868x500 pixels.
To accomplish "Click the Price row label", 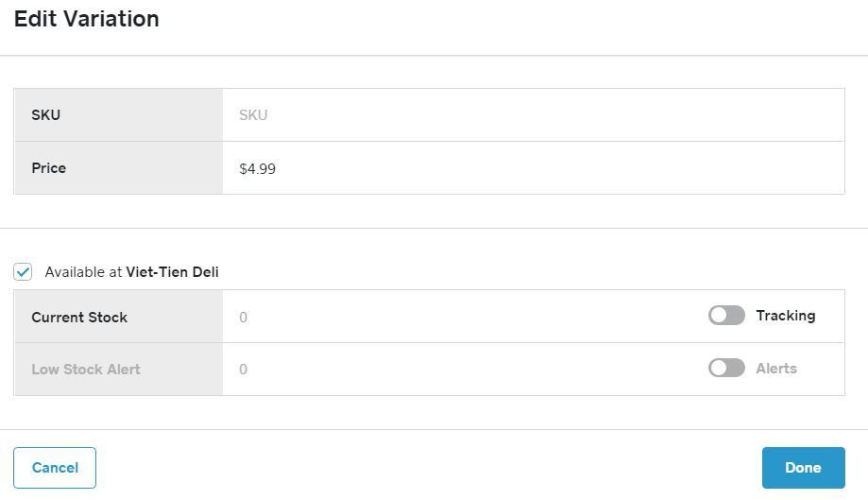I will point(48,168).
